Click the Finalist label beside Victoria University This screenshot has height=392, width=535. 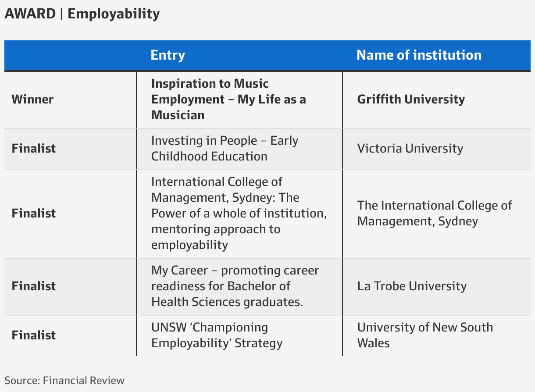tap(34, 148)
